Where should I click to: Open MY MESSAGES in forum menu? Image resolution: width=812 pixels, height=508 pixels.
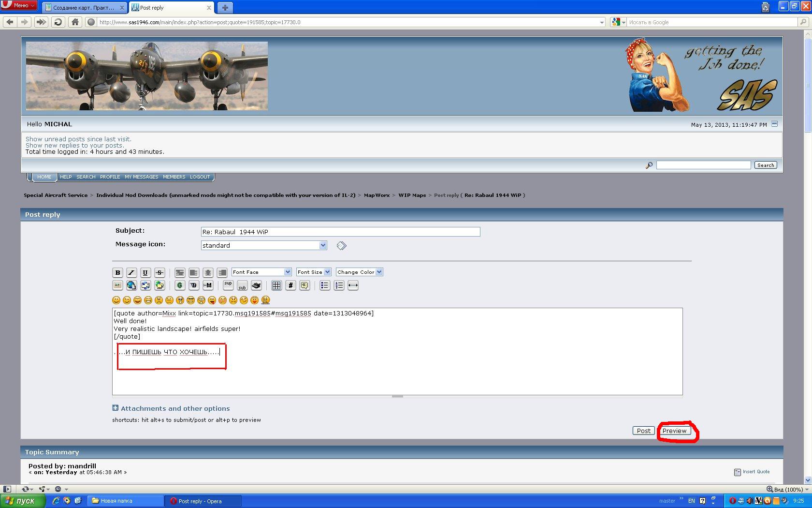point(141,177)
